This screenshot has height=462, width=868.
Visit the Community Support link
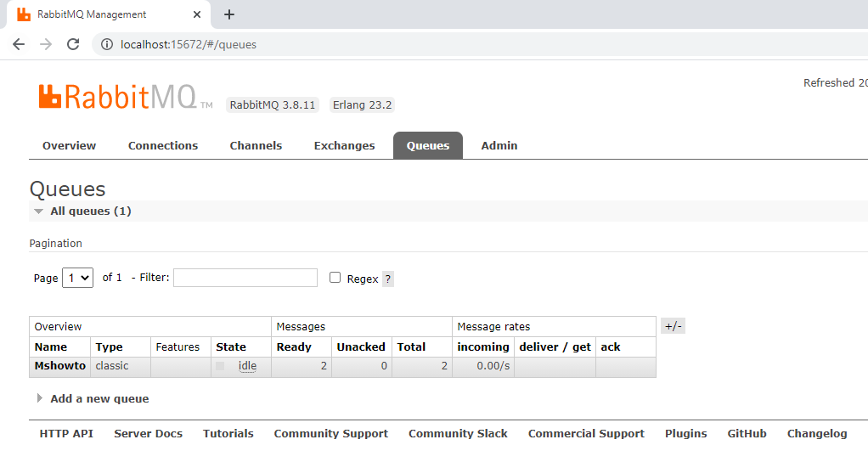(331, 434)
